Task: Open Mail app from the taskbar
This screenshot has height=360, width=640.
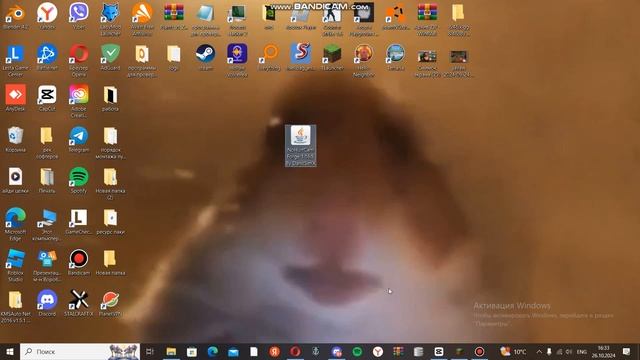Action: click(x=233, y=351)
